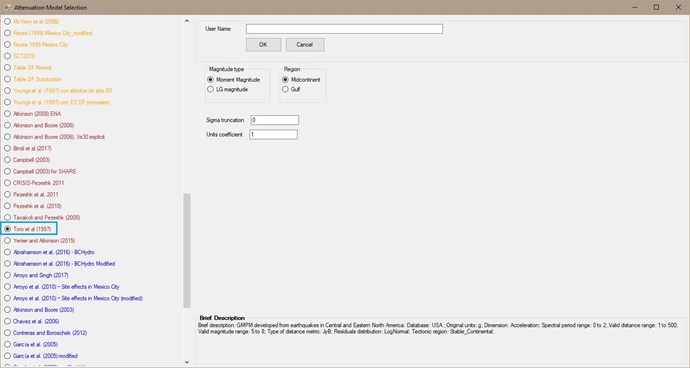Choose the Gulf region
690x368 pixels.
pos(291,89)
